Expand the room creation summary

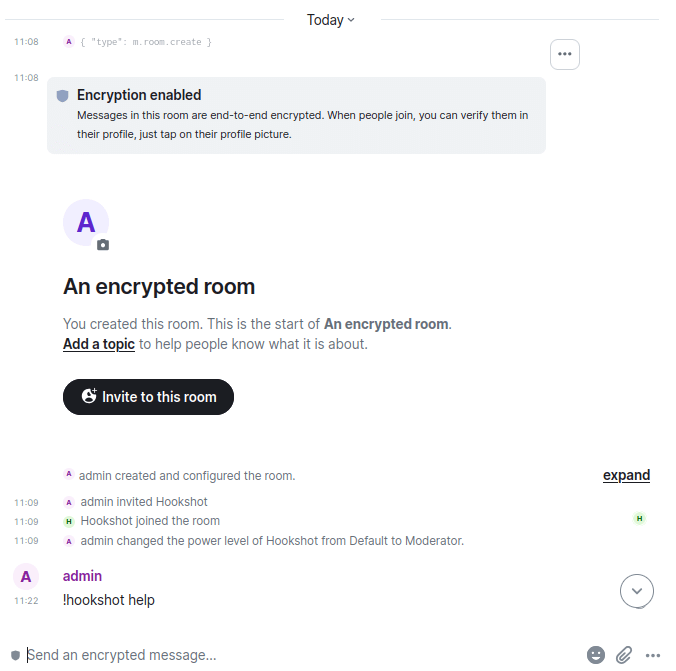(x=626, y=475)
